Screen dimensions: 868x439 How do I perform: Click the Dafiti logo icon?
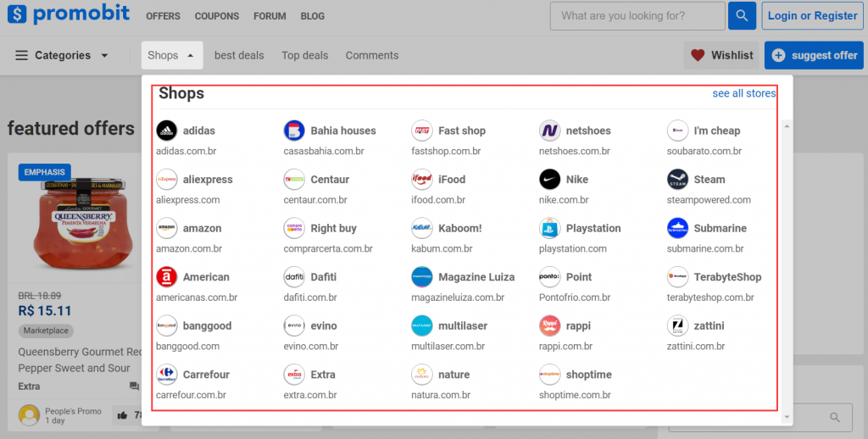tap(294, 277)
